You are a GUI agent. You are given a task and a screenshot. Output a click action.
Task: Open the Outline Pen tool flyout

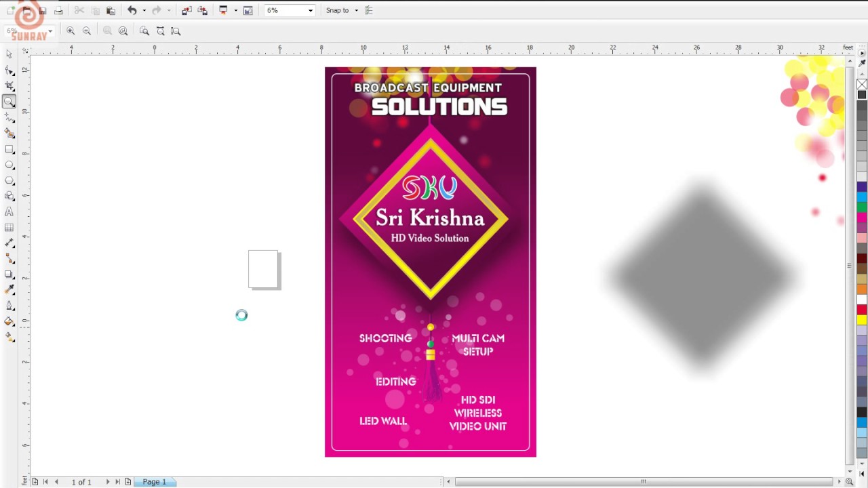[x=9, y=306]
